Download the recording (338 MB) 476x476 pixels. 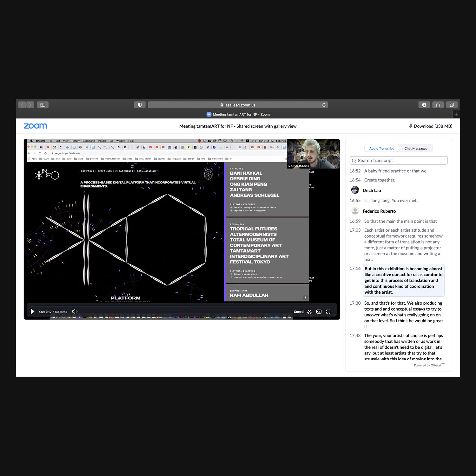(430, 126)
